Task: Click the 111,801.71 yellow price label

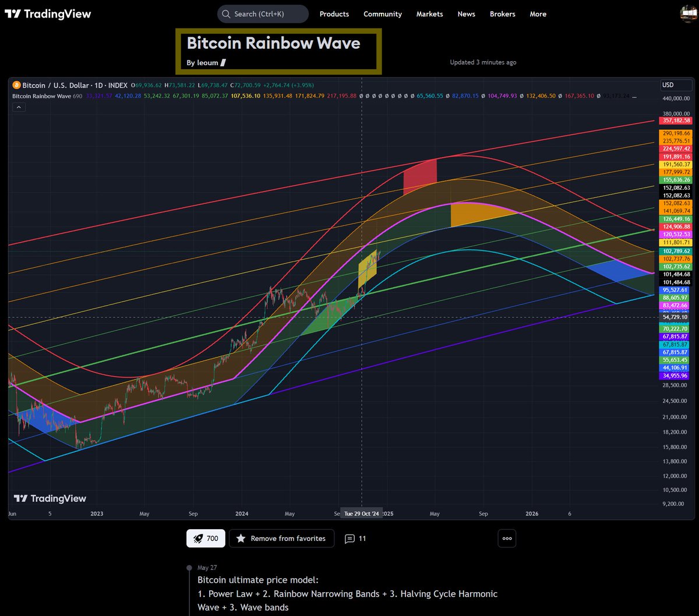Action: [x=676, y=242]
